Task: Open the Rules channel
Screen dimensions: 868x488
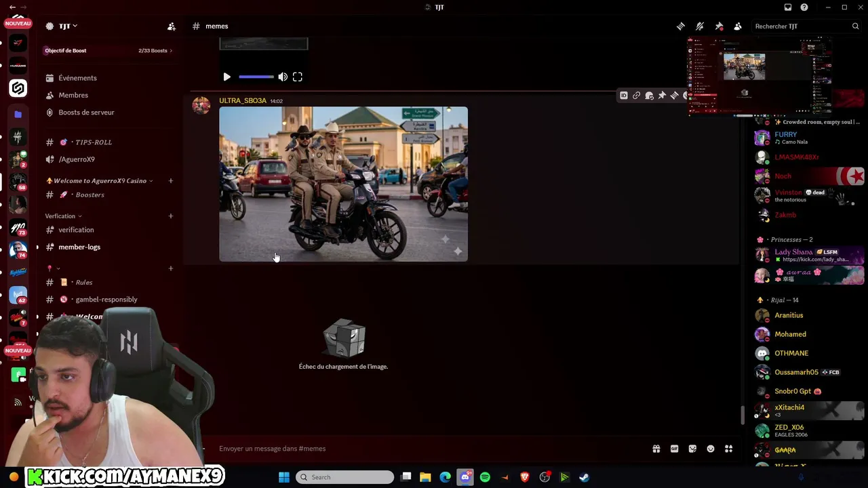Action: click(84, 283)
